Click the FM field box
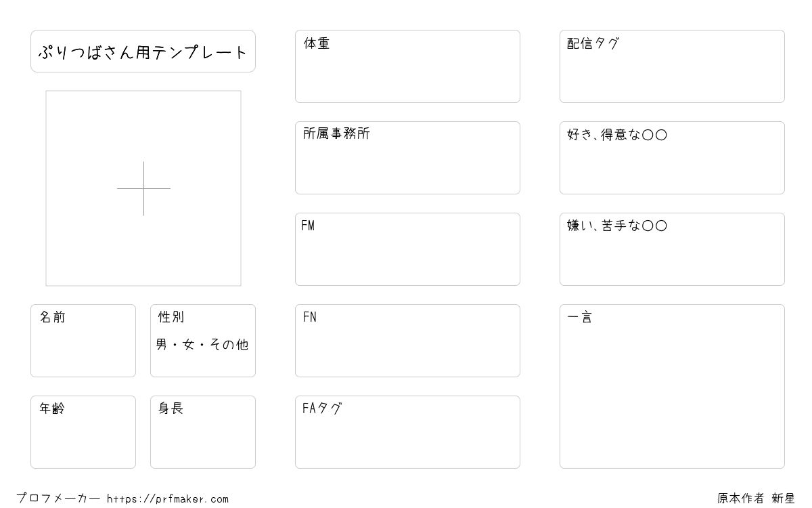This screenshot has height=508, width=812. [x=407, y=249]
